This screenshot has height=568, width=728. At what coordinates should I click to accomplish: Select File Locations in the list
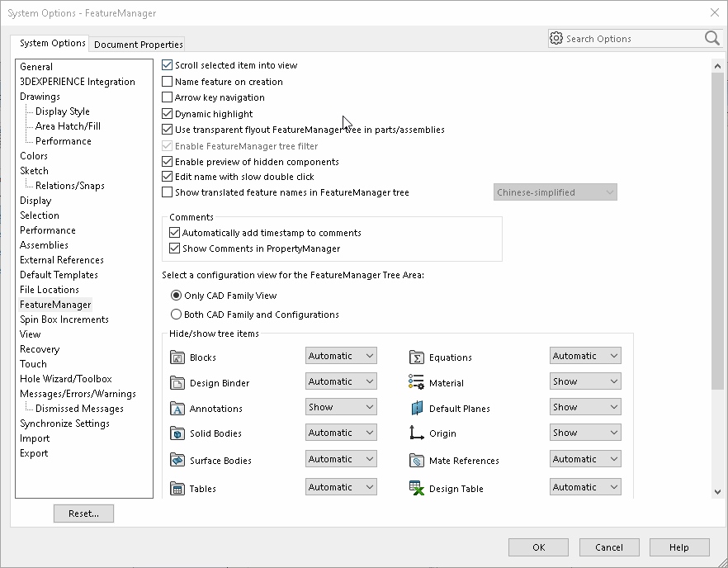50,290
